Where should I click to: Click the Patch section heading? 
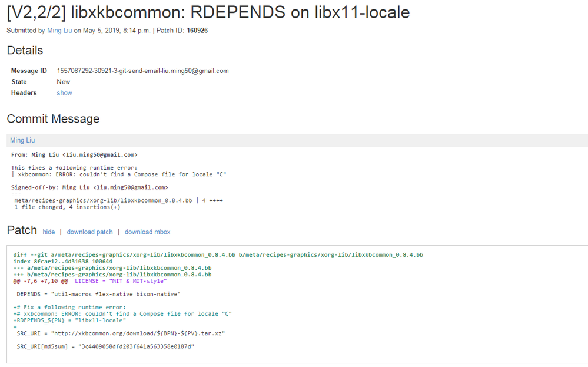(22, 230)
